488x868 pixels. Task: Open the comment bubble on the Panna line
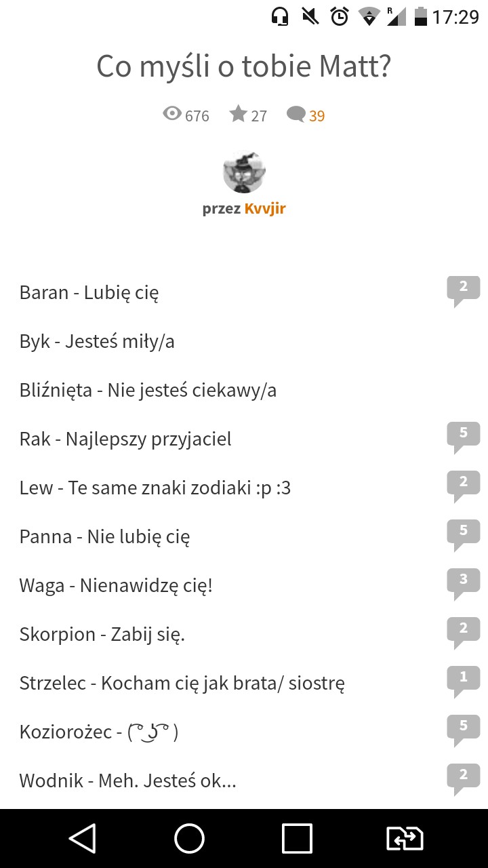(463, 532)
